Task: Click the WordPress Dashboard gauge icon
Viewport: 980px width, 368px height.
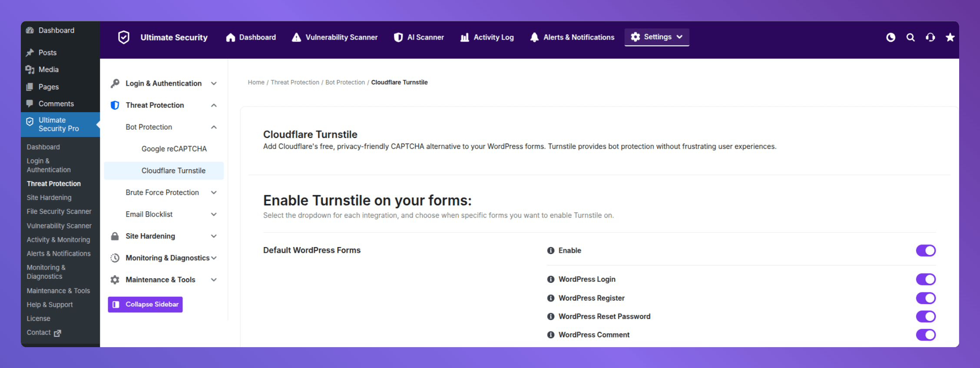Action: [30, 30]
